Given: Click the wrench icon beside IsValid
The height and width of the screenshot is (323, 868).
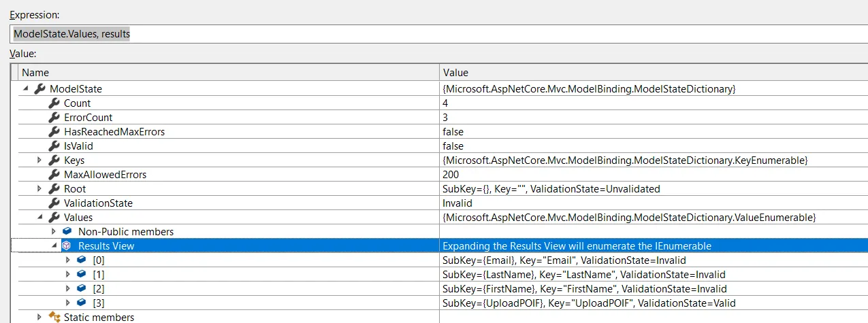Looking at the screenshot, I should (54, 146).
